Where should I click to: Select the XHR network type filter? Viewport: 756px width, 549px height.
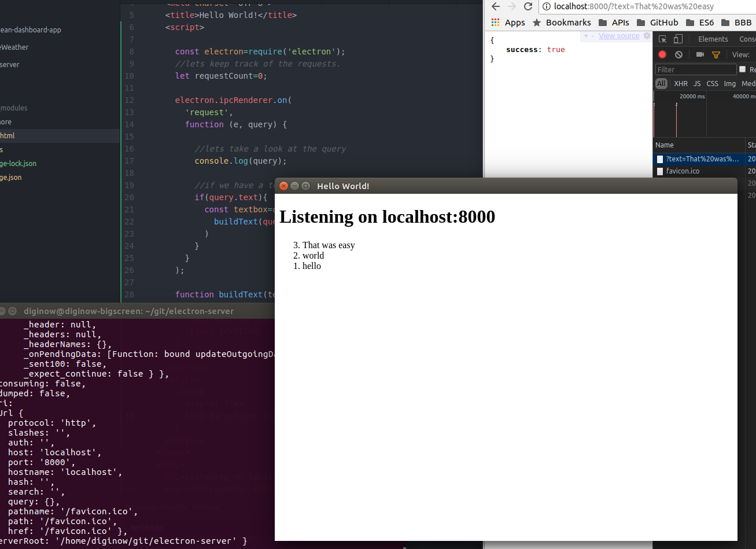point(681,83)
